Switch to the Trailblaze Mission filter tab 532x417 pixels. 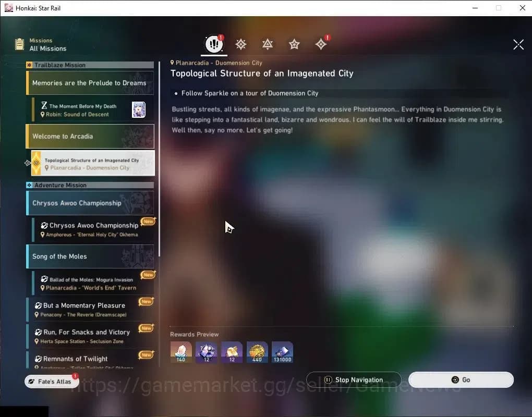tap(241, 44)
